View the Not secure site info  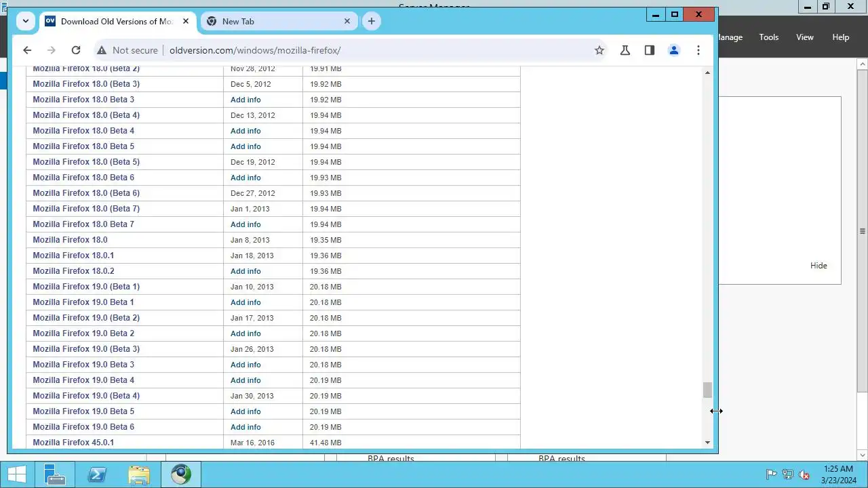click(x=127, y=50)
